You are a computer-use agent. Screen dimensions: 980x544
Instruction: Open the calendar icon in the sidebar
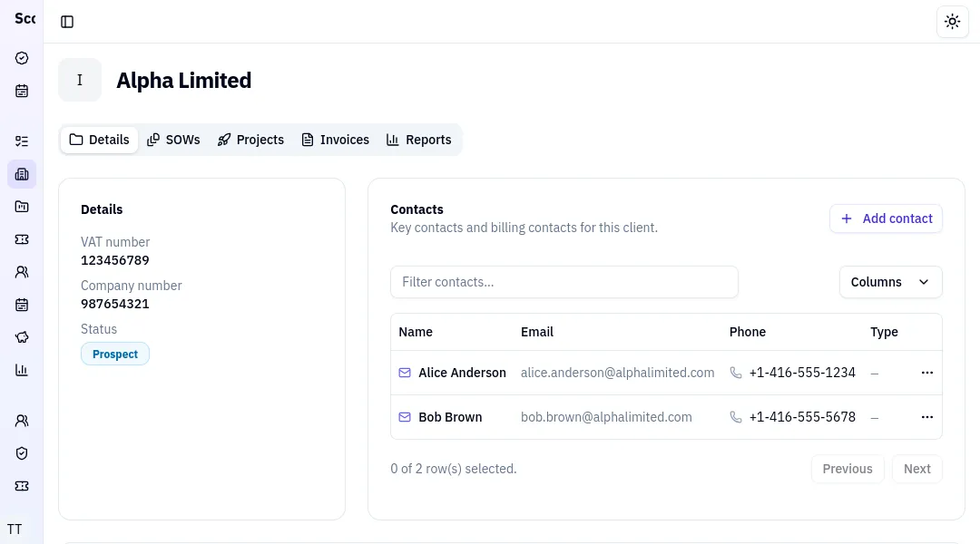[x=22, y=91]
